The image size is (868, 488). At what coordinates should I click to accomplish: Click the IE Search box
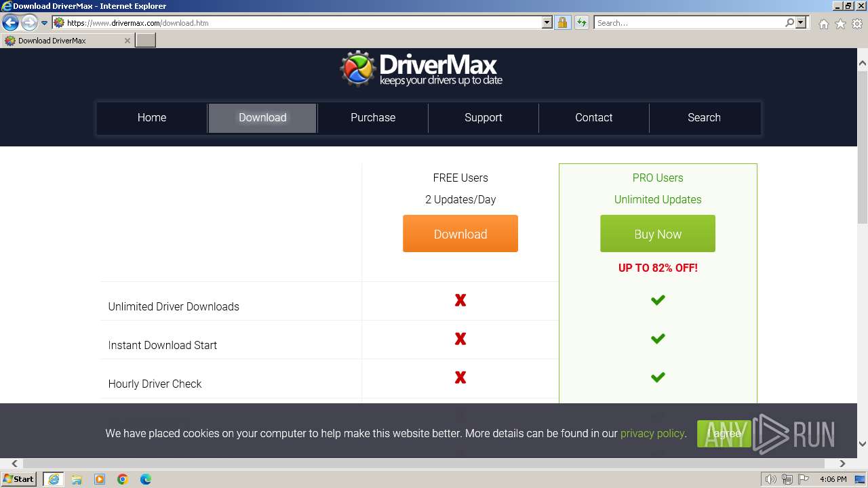(688, 22)
